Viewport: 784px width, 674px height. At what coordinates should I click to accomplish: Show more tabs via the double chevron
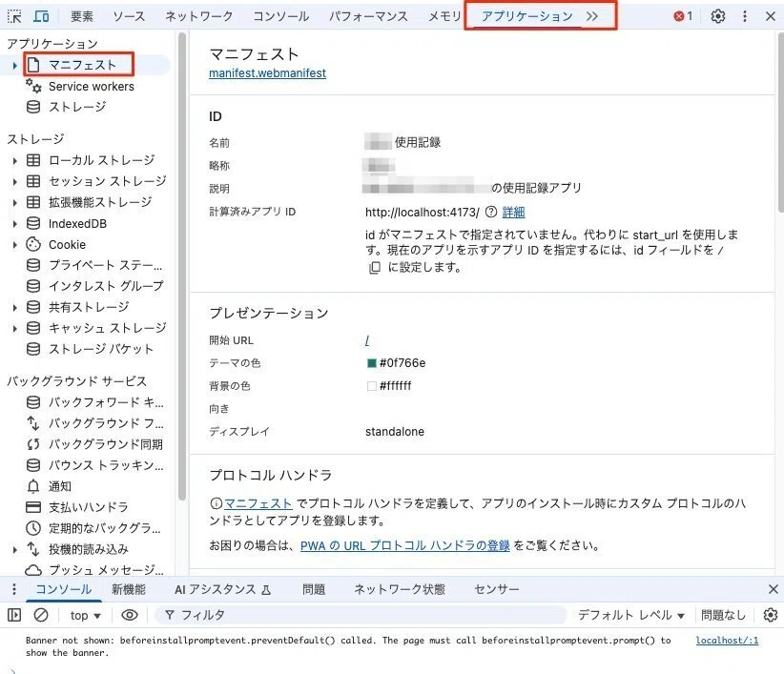click(x=592, y=16)
